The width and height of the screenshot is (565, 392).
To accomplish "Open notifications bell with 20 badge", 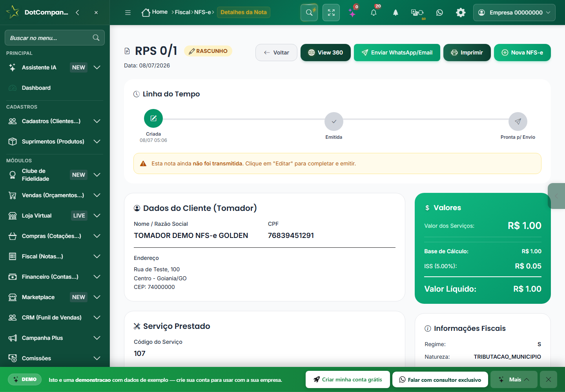I will tap(374, 13).
